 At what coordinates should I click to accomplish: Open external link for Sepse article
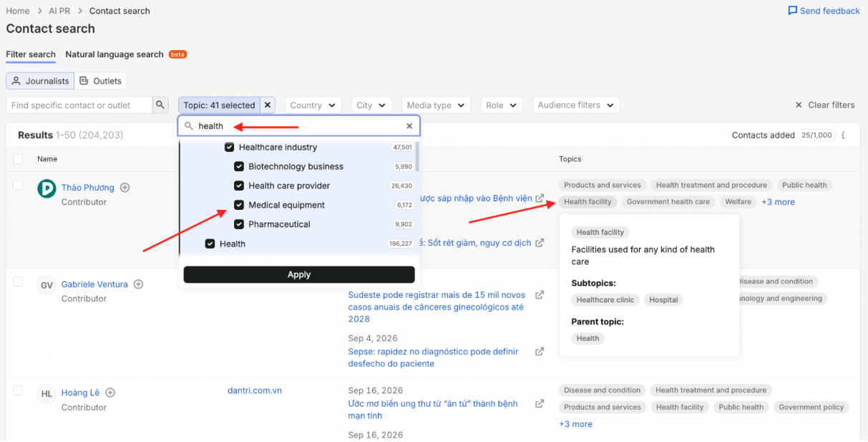pos(540,352)
